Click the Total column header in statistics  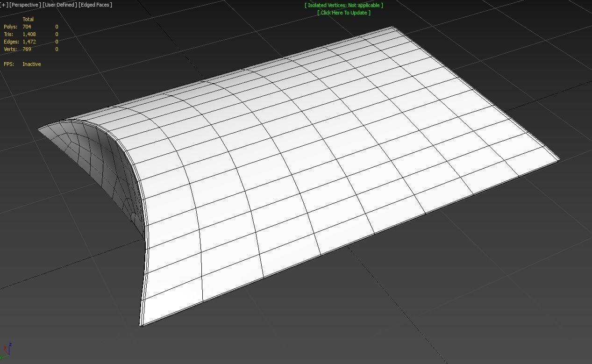pyautogui.click(x=28, y=19)
